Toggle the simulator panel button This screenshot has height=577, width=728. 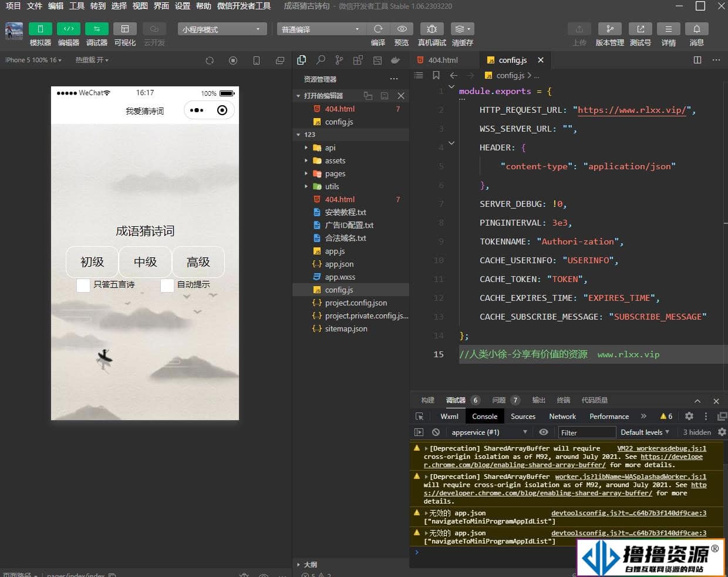(x=40, y=29)
